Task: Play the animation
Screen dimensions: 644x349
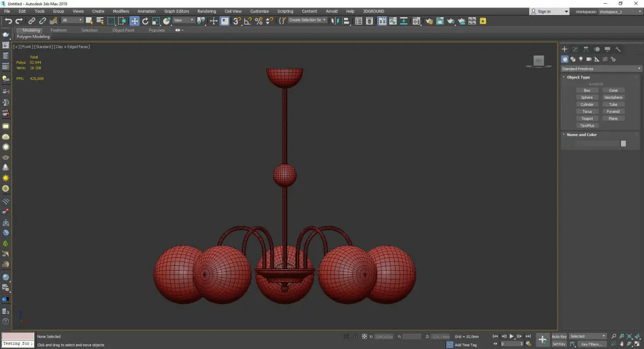Action: pyautogui.click(x=512, y=336)
